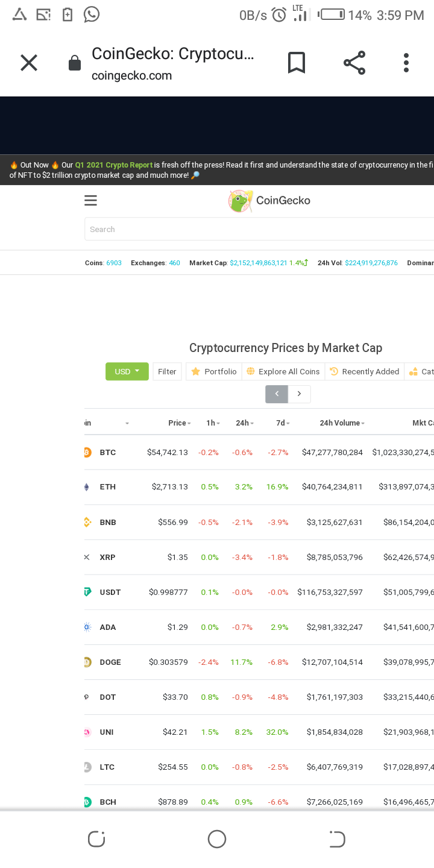434x868 pixels.
Task: Bookmark this page in the browser
Action: 296,63
